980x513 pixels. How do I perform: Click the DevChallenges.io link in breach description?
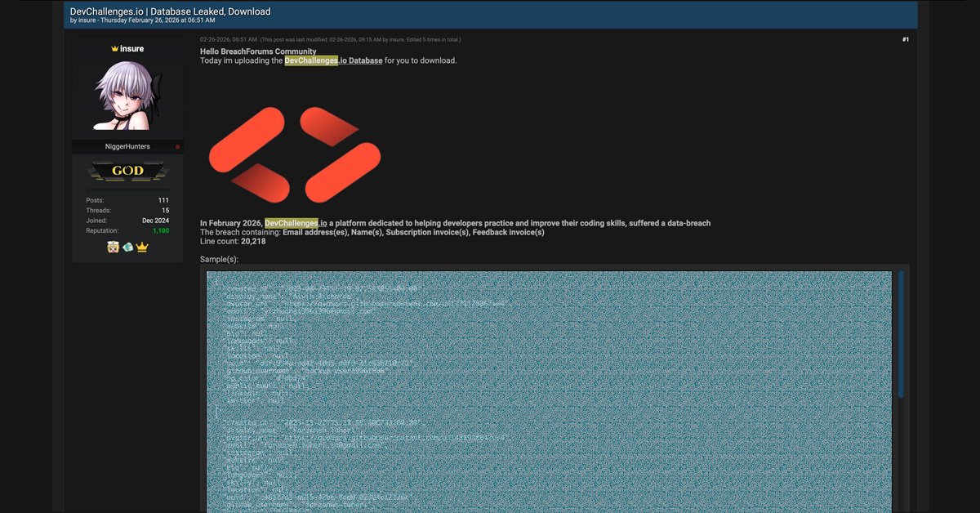click(x=296, y=223)
